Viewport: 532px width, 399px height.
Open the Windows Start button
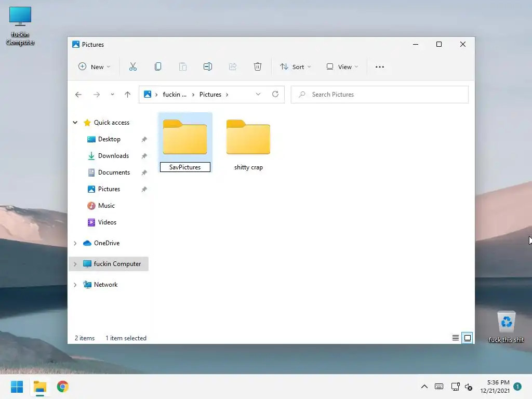pyautogui.click(x=17, y=387)
